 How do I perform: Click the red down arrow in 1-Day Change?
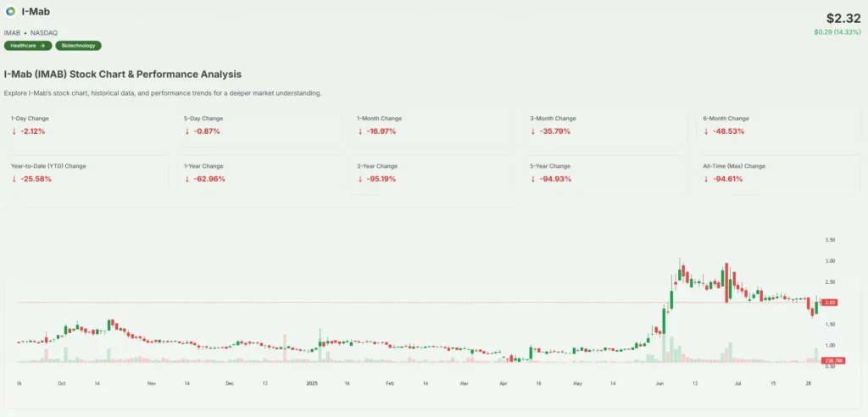(x=14, y=131)
